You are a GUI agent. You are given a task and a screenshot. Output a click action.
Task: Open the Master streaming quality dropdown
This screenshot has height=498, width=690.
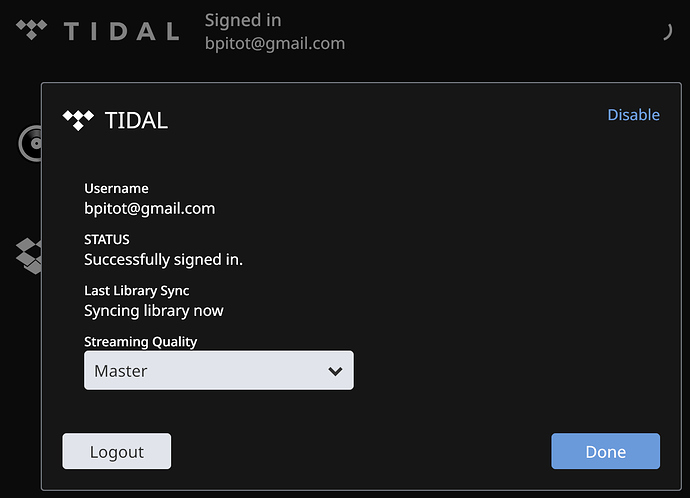tap(219, 370)
